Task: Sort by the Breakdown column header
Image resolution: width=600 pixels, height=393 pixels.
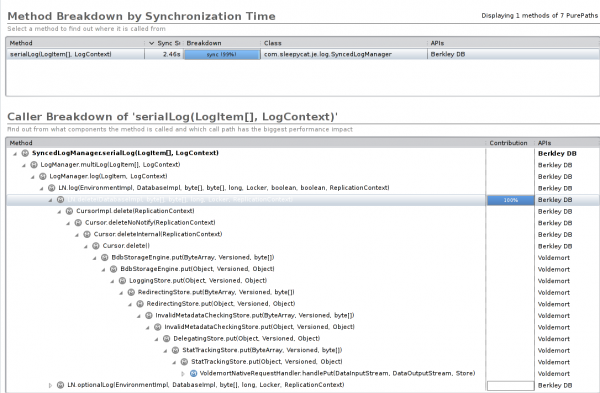Action: tap(222, 43)
